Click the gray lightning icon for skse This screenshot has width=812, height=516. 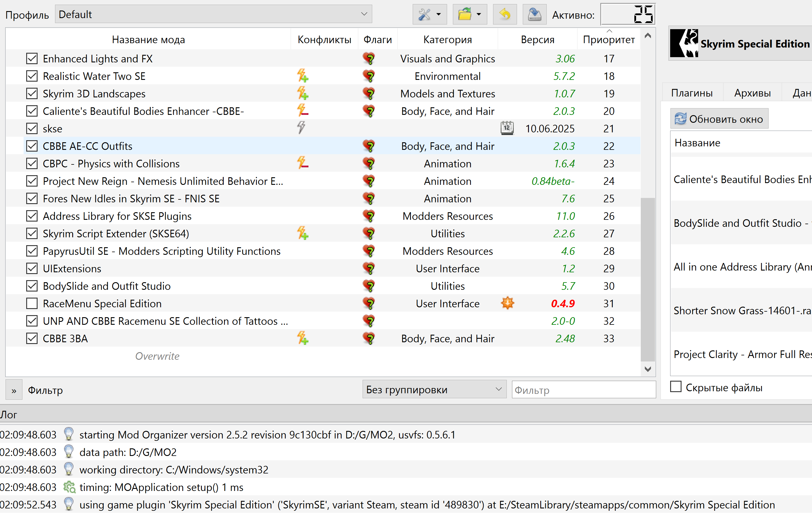301,128
